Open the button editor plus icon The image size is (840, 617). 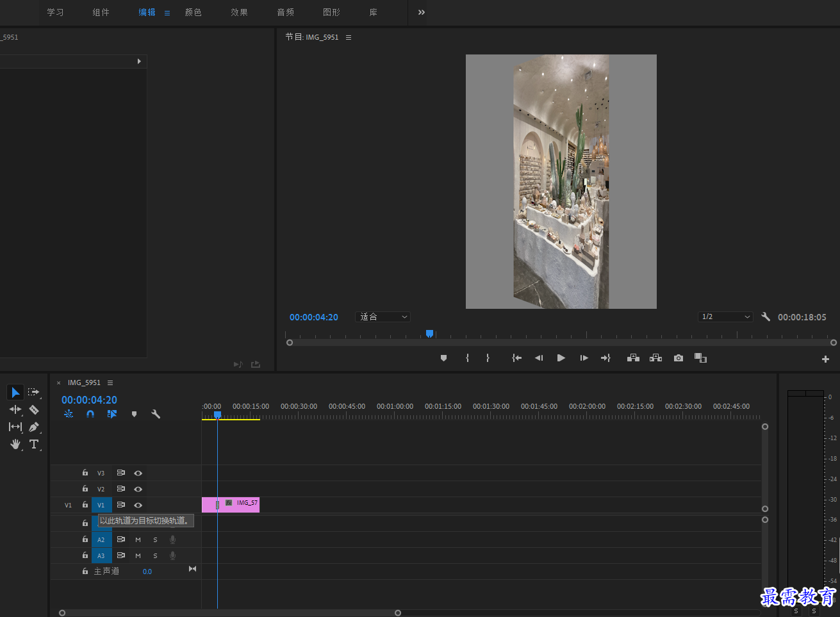(x=825, y=359)
